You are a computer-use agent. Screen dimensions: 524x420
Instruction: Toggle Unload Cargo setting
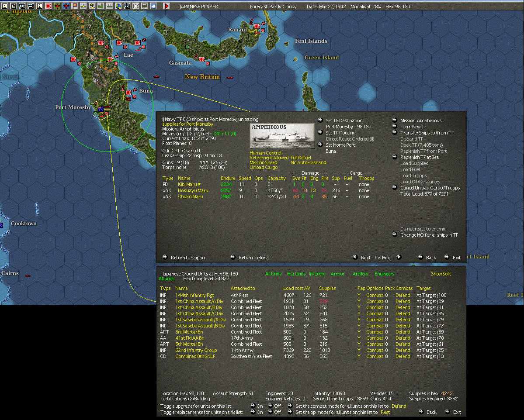coord(264,167)
